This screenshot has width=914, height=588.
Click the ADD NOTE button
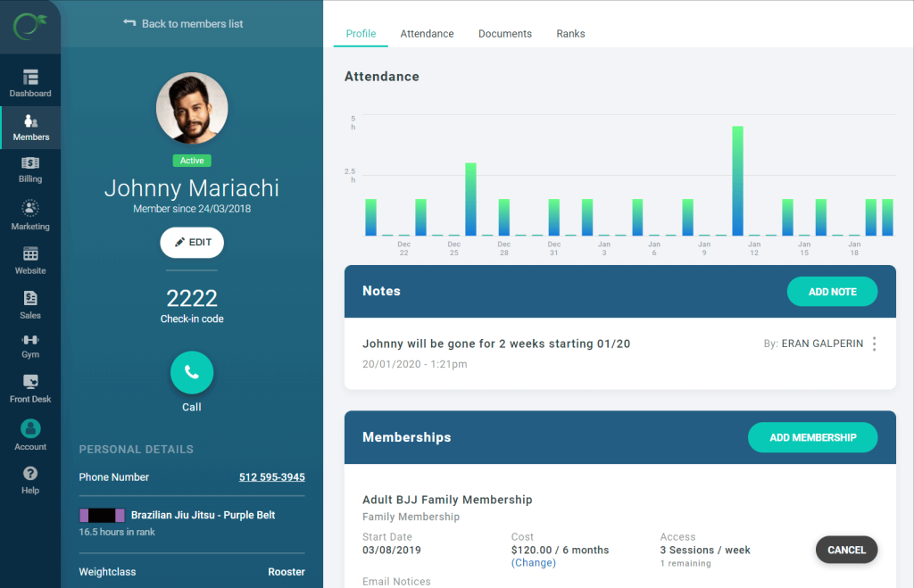coord(832,292)
